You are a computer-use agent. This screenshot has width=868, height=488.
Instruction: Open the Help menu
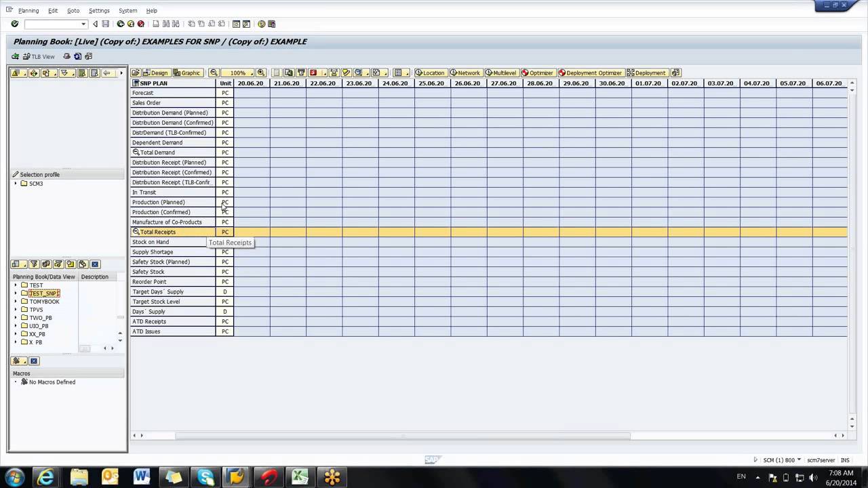coord(152,11)
